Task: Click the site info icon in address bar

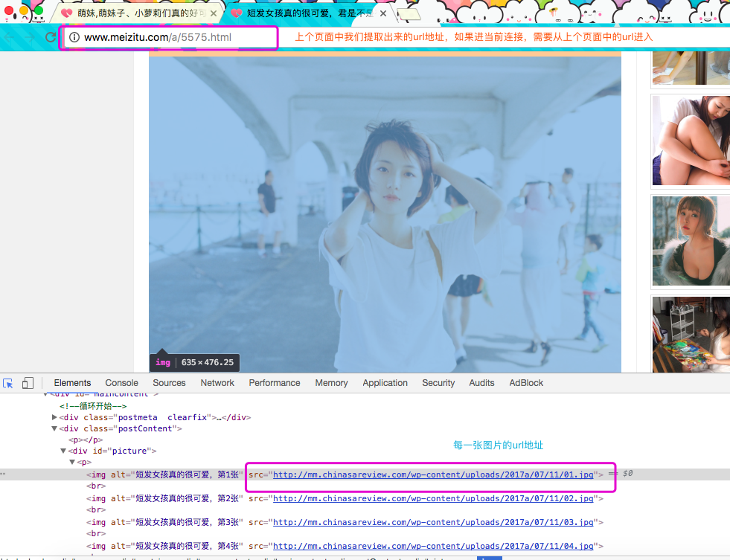Action: tap(74, 37)
